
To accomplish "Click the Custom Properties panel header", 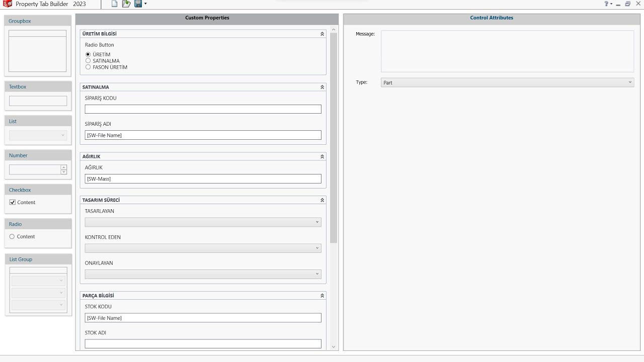I will tap(207, 18).
